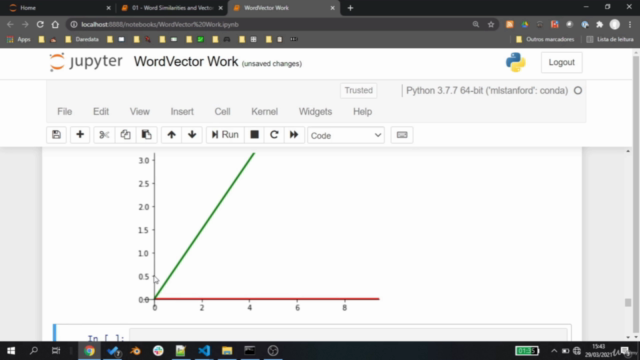
Task: Open the View menu
Action: point(140,111)
